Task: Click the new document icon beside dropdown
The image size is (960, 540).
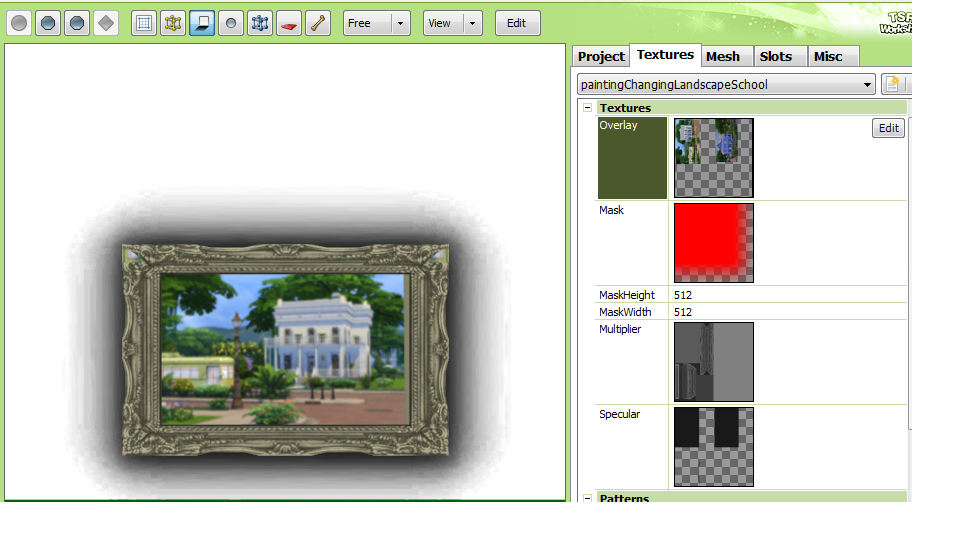Action: coord(893,84)
